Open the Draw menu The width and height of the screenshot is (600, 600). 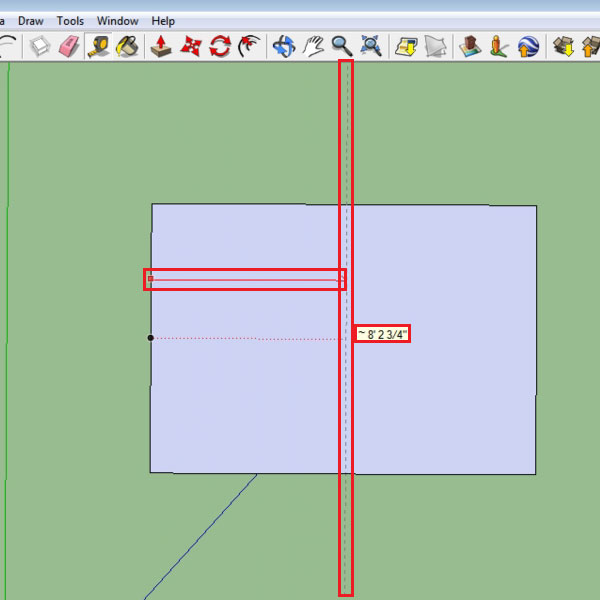click(x=31, y=21)
